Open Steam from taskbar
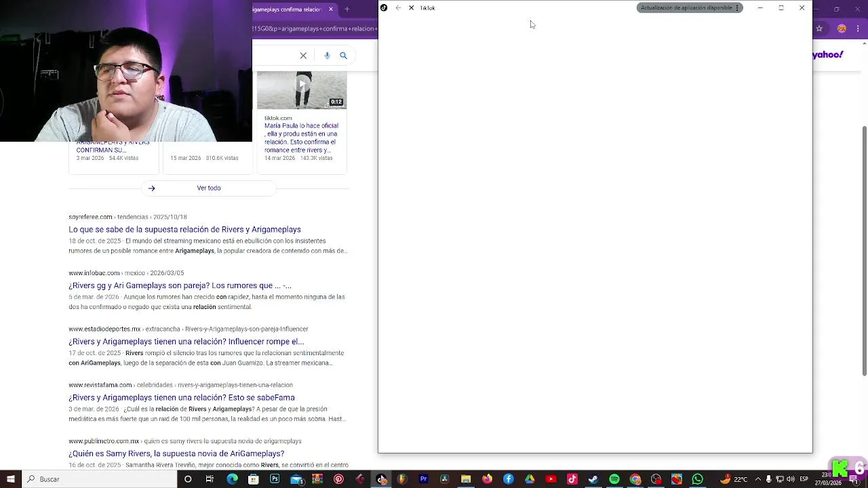Image resolution: width=868 pixels, height=488 pixels. coord(593,479)
